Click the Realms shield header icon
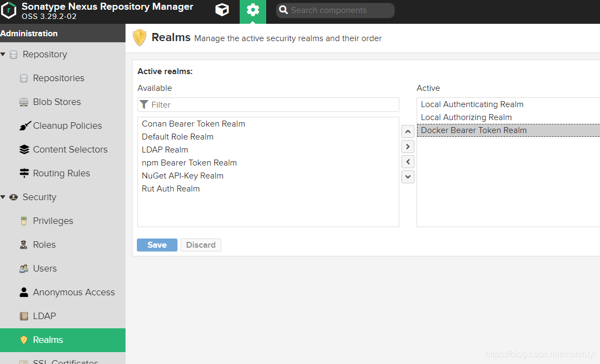The height and width of the screenshot is (364, 600). (139, 38)
